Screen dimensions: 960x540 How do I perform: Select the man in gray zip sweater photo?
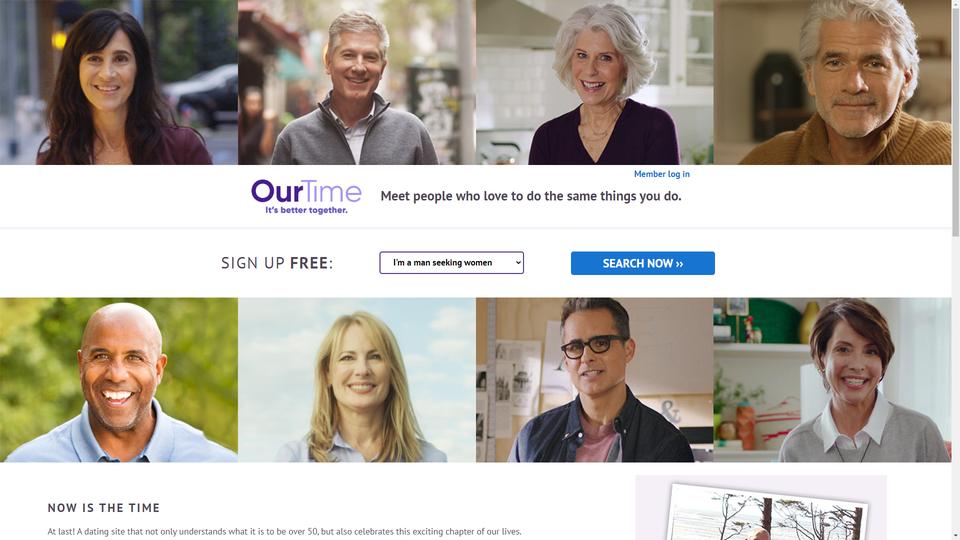pyautogui.click(x=357, y=82)
